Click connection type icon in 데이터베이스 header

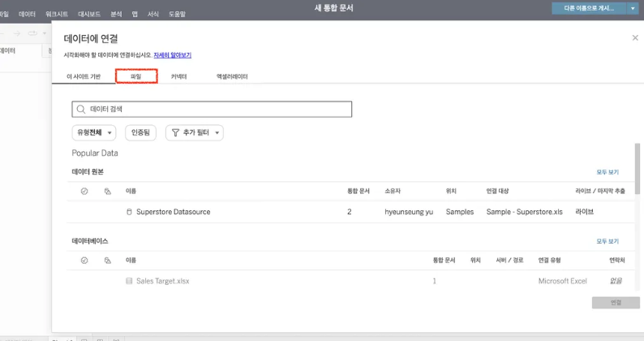tap(108, 261)
